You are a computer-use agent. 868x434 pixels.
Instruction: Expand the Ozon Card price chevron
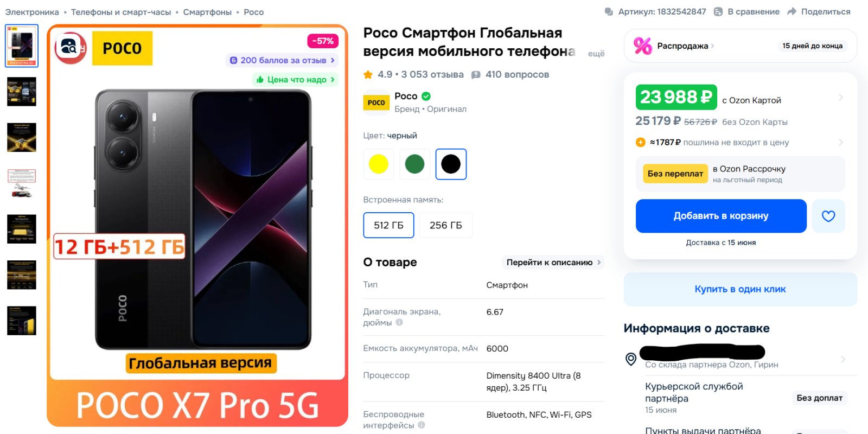point(840,98)
